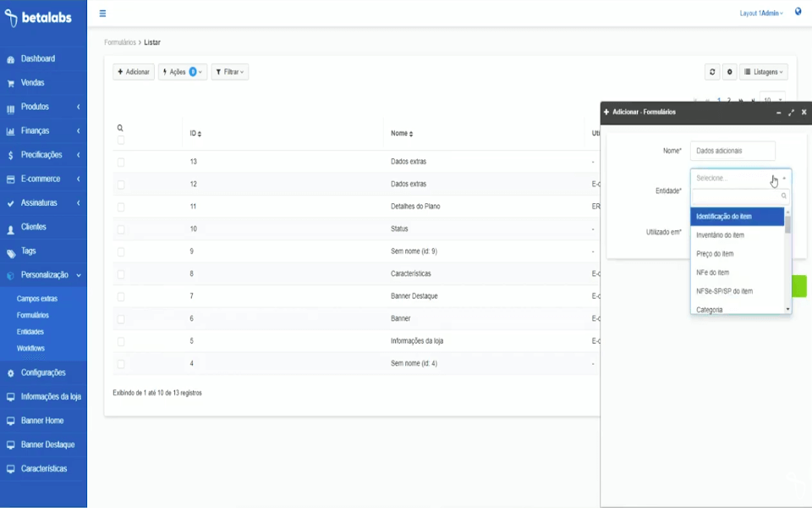Open the listing settings gear icon
This screenshot has width=812, height=508.
tap(730, 72)
